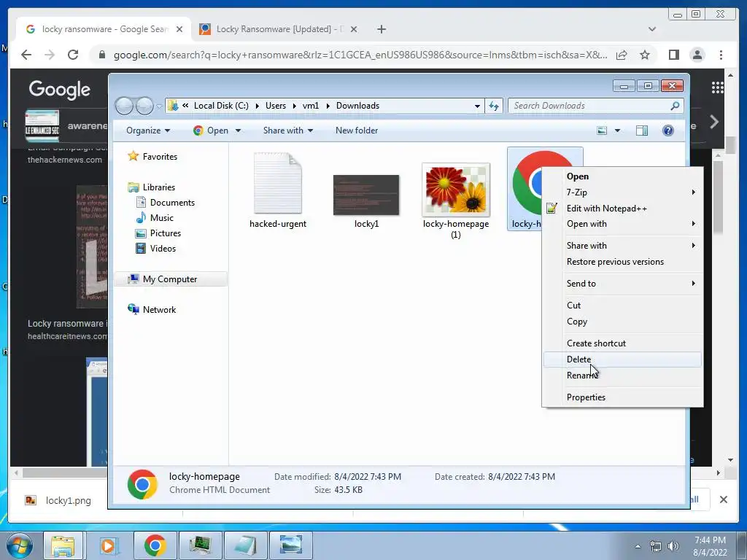Screen dimensions: 747x560
Task: Click the Chrome share page icon
Action: [622, 55]
